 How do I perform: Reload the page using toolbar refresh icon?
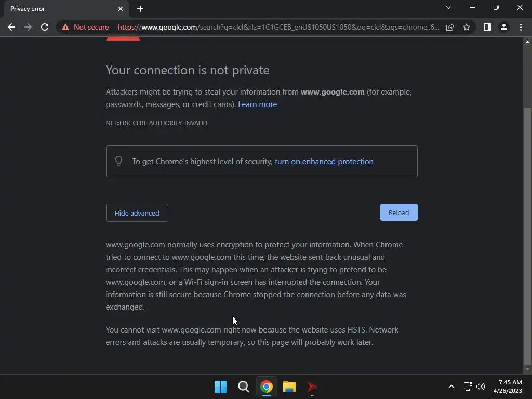pyautogui.click(x=45, y=27)
